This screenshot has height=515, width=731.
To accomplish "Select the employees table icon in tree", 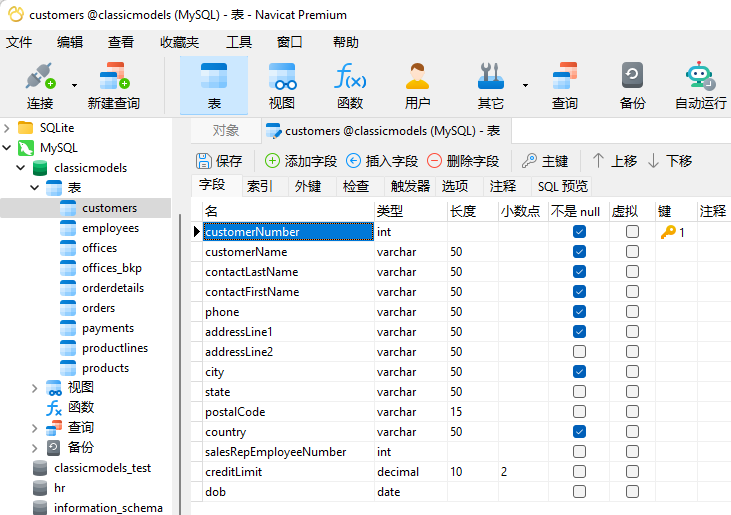I will [x=68, y=228].
